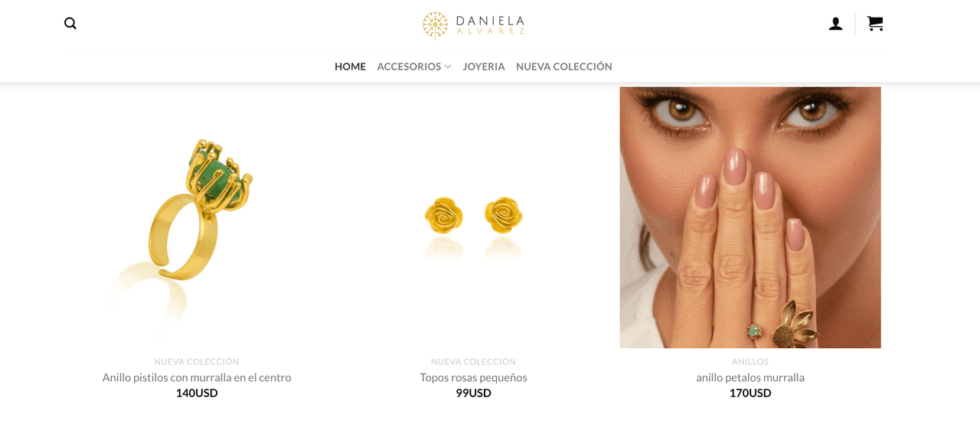Open 'Anillo pistilos con murralla en el centro'
This screenshot has height=427, width=980.
coord(197,377)
